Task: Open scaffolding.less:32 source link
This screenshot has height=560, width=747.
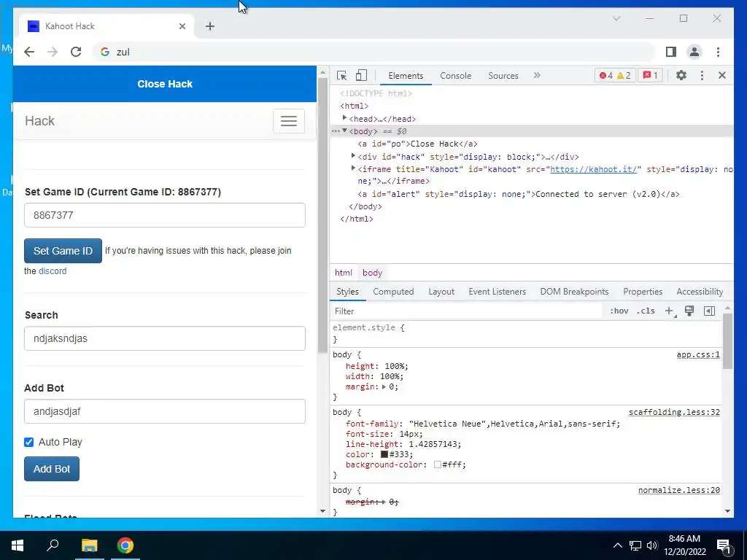Action: pyautogui.click(x=674, y=413)
